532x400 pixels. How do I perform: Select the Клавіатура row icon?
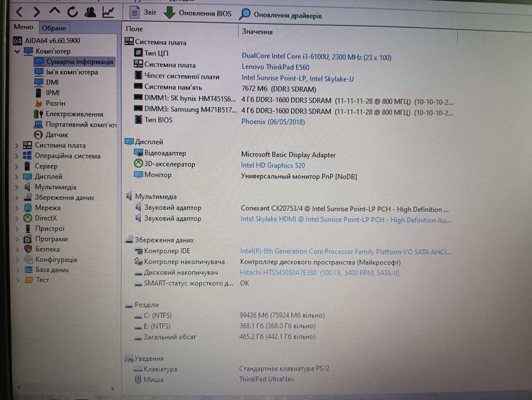click(138, 369)
